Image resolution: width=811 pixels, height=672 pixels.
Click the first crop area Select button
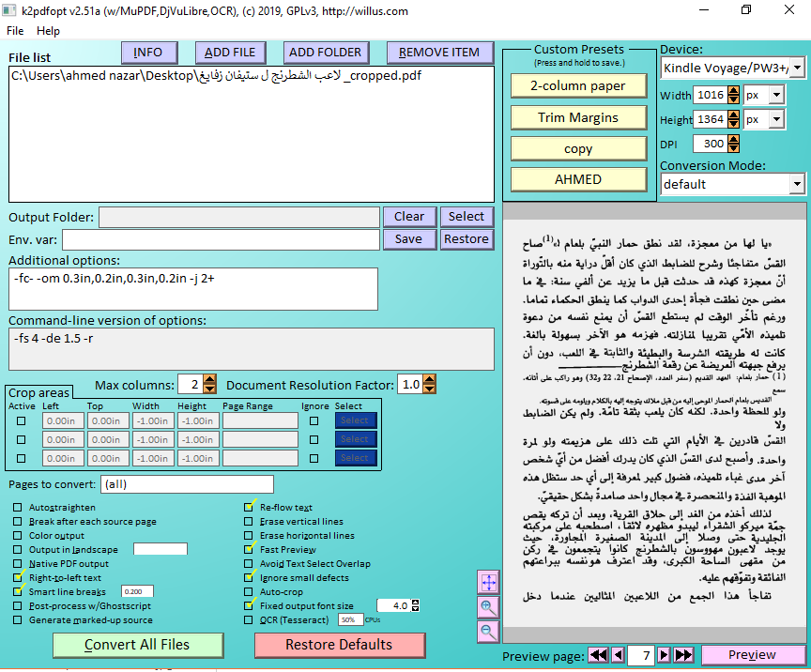click(x=356, y=420)
